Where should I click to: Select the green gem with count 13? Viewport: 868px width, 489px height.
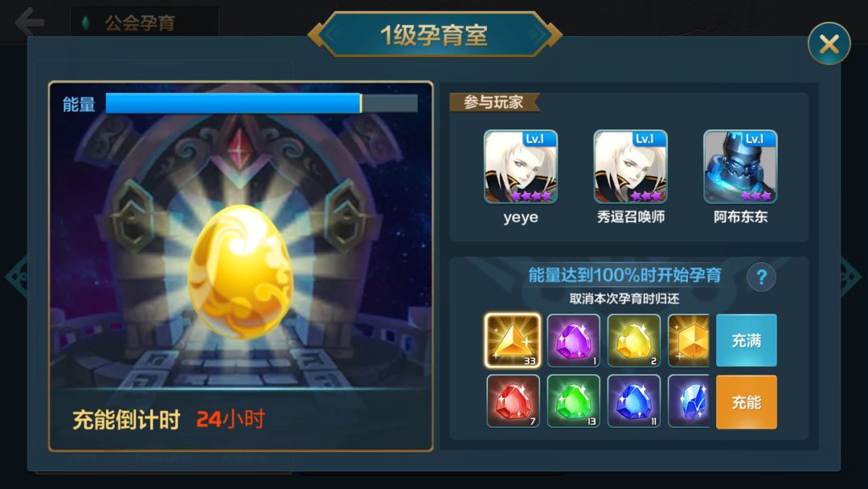(574, 401)
